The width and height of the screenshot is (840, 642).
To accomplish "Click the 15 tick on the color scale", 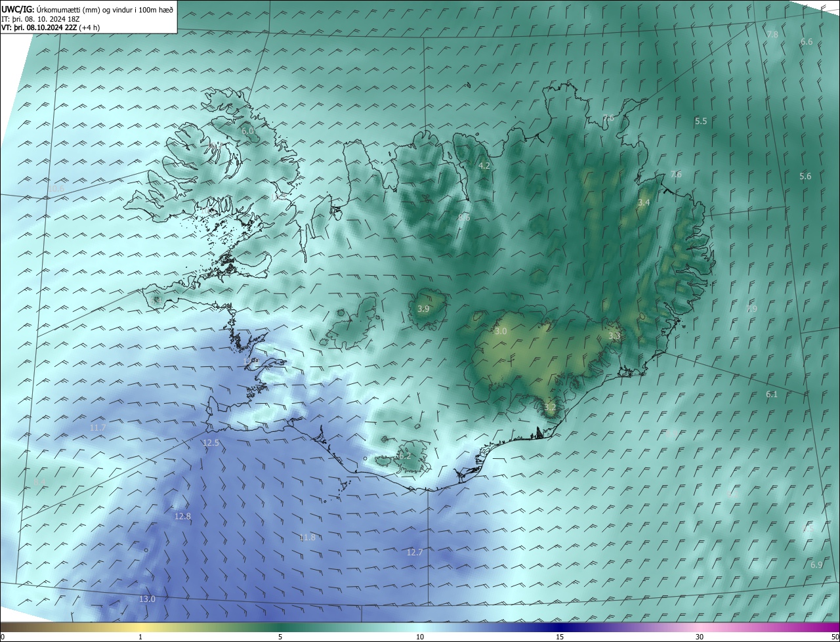I will point(560,637).
